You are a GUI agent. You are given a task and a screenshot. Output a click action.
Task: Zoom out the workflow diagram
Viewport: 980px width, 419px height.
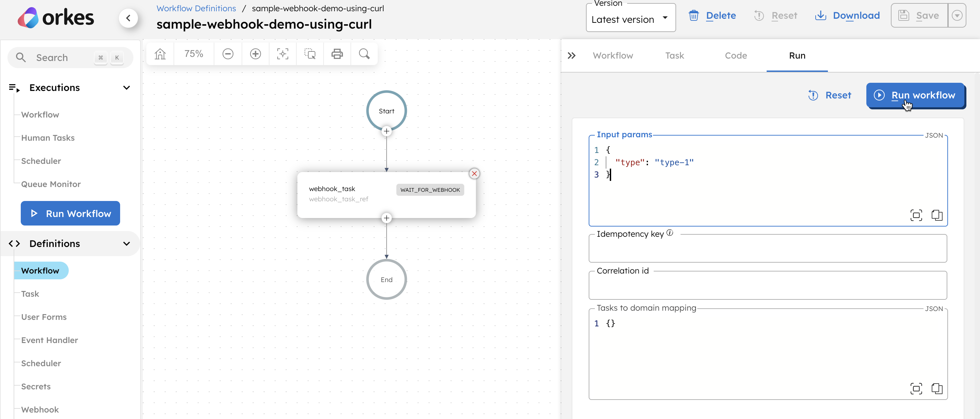coord(228,54)
